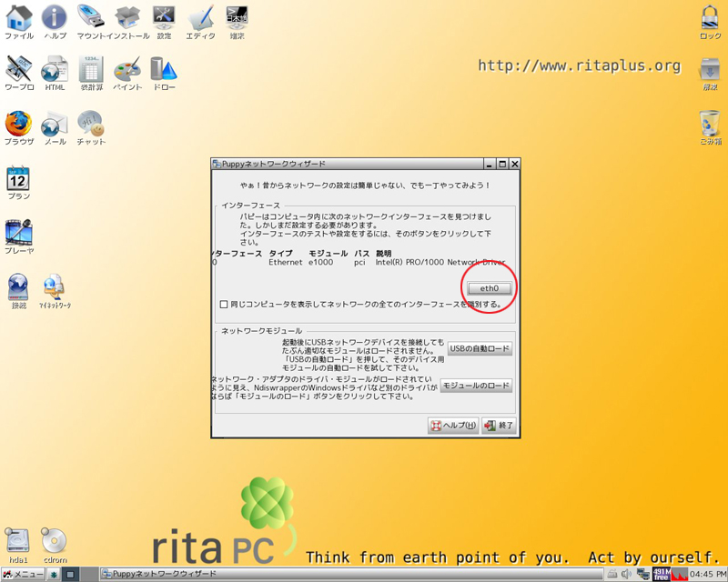Open the ファイル home folder icon
The width and height of the screenshot is (728, 582).
click(x=18, y=18)
